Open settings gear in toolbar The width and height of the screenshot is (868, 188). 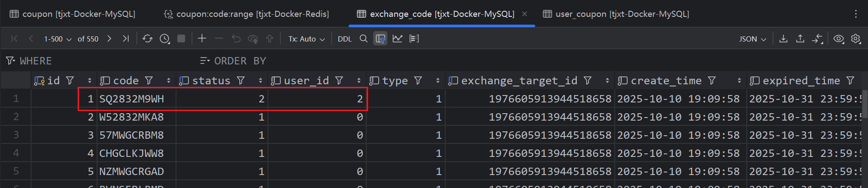click(x=856, y=38)
